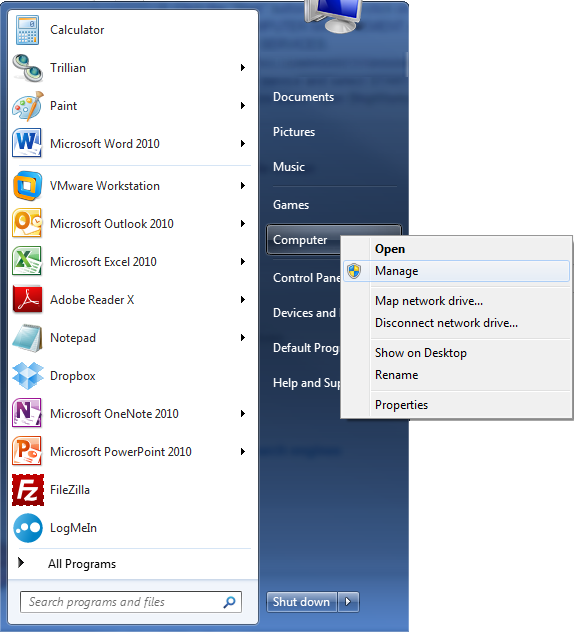The height and width of the screenshot is (632, 574).
Task: Open the Shut down options arrow
Action: 348,602
